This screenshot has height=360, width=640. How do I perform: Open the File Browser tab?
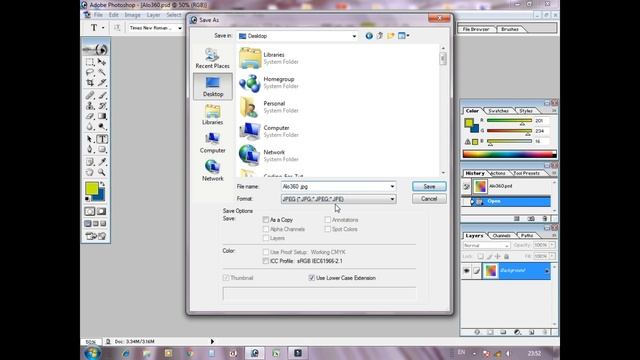pyautogui.click(x=476, y=29)
